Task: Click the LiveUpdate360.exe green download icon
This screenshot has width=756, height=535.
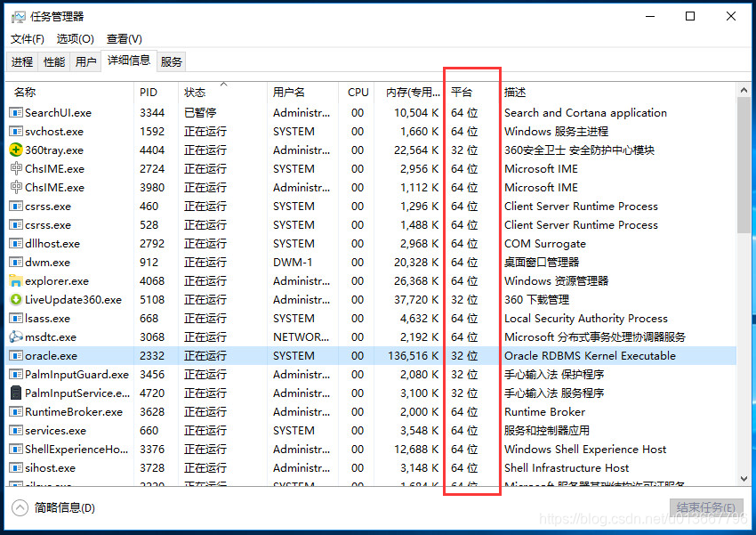Action: pos(16,300)
